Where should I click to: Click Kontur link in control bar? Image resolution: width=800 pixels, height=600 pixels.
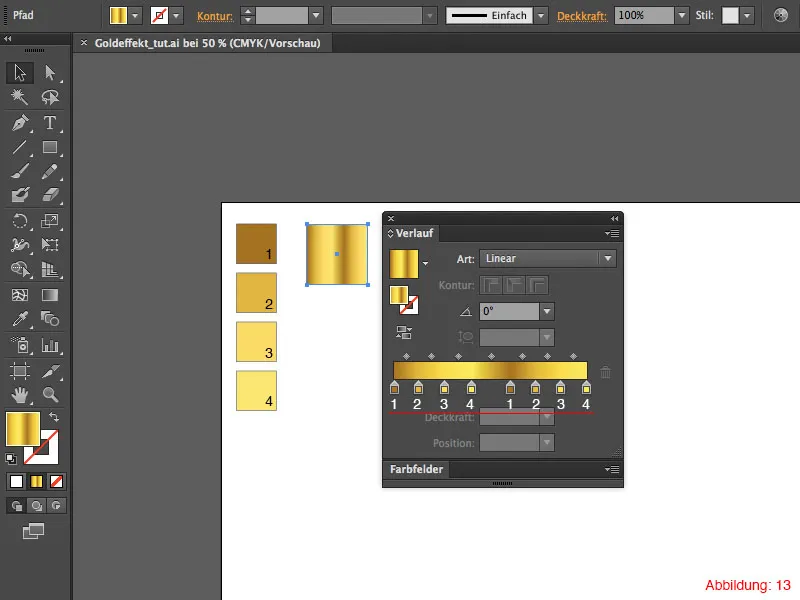coord(215,16)
